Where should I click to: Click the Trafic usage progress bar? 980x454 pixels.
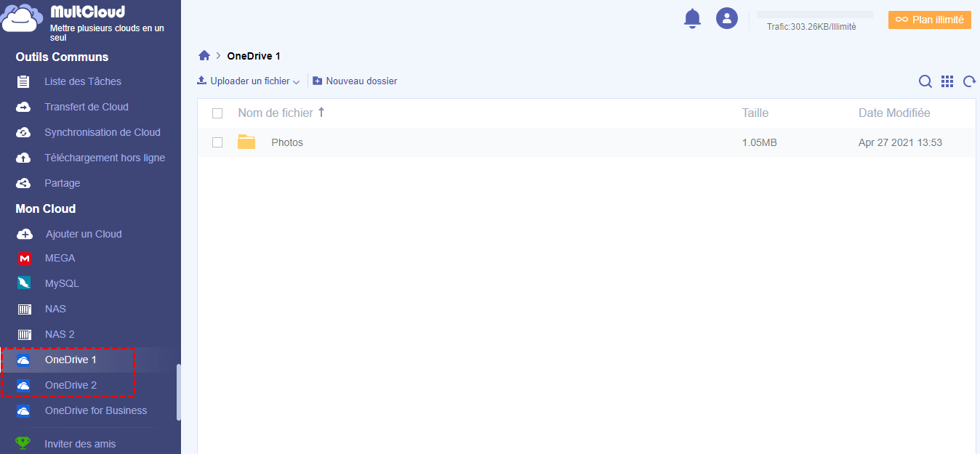pyautogui.click(x=815, y=15)
